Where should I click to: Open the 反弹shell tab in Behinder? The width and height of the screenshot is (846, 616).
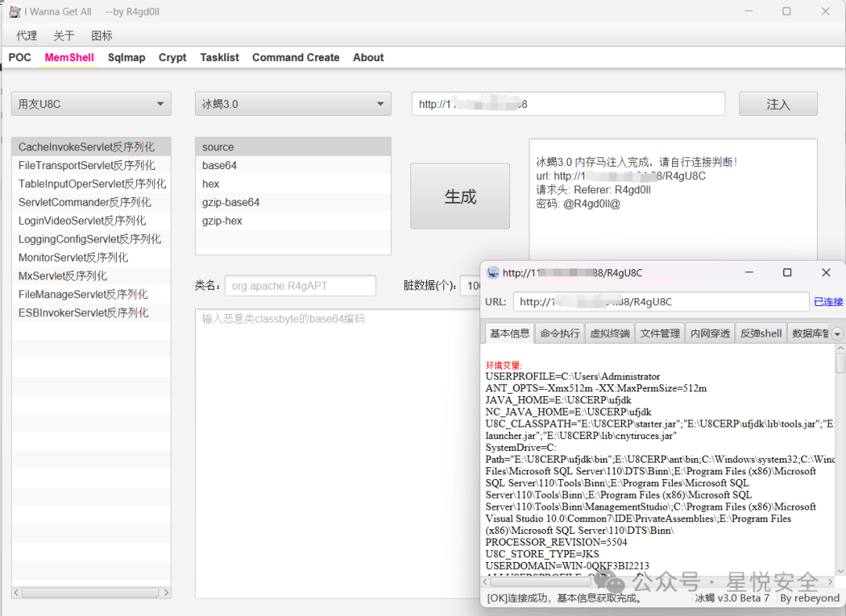761,333
